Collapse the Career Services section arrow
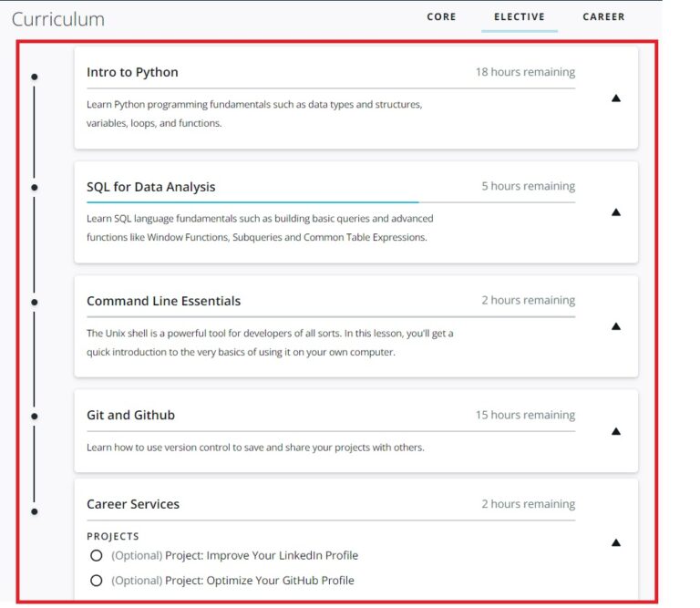This screenshot has width=700, height=608. click(x=615, y=542)
